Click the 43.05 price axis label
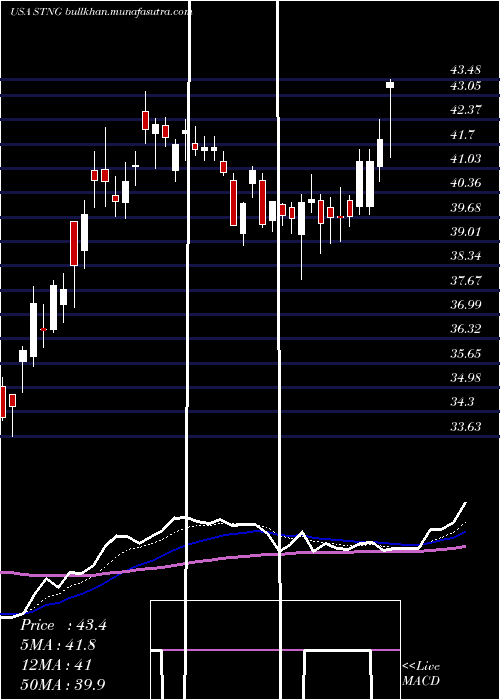 click(465, 86)
